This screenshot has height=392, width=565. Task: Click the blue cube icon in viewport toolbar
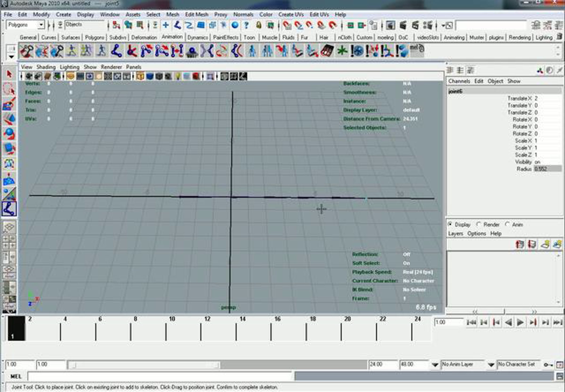pos(149,76)
